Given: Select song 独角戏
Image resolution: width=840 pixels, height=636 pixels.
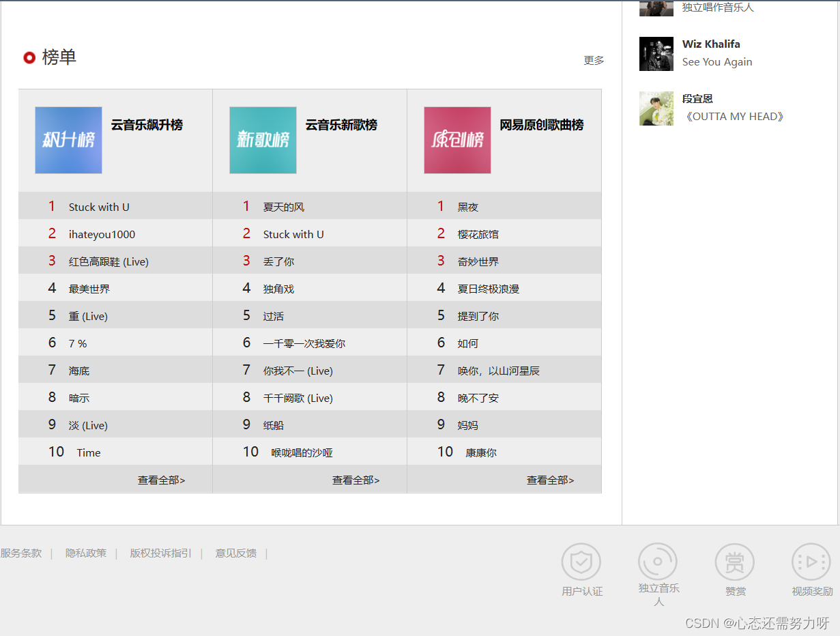Looking at the screenshot, I should [x=278, y=289].
